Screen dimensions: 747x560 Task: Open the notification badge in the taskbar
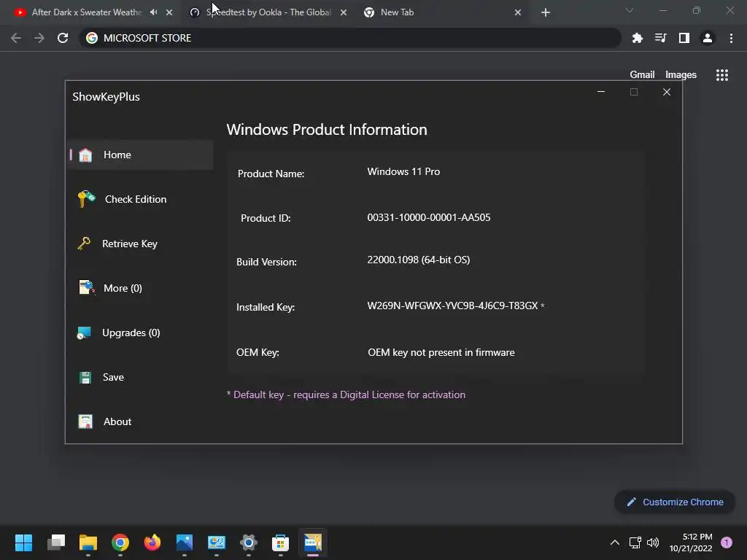pyautogui.click(x=727, y=542)
